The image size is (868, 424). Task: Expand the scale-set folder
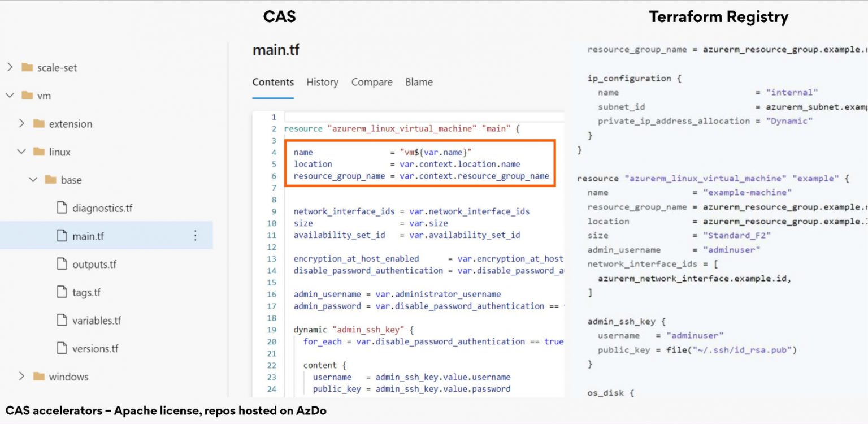10,67
